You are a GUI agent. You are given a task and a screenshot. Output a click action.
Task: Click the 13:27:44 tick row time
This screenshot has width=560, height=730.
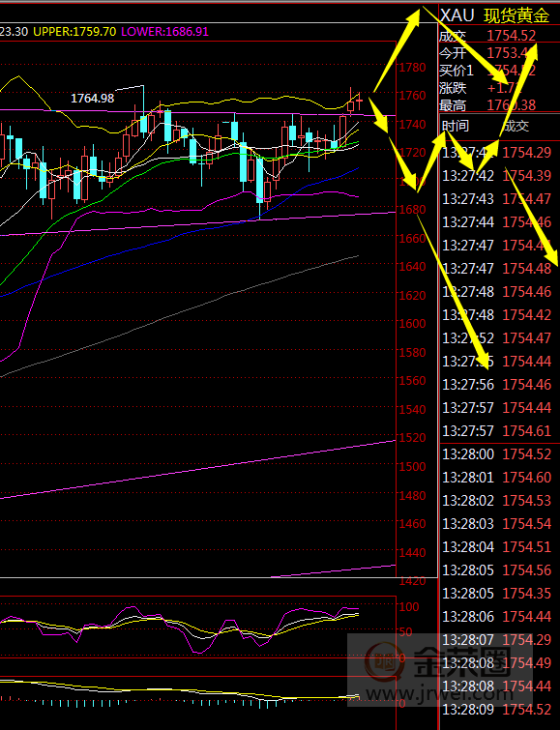point(468,222)
